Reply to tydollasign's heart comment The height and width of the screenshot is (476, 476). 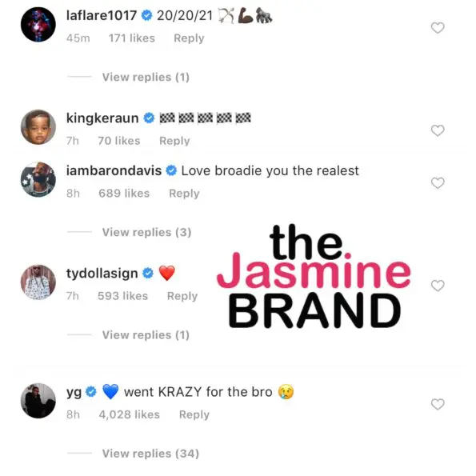pos(182,296)
